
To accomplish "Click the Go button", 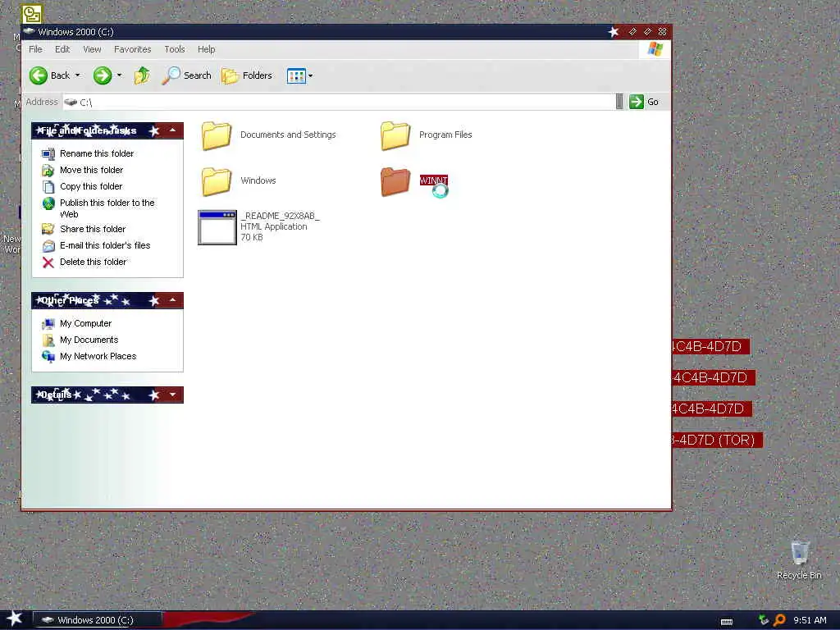I will [644, 102].
